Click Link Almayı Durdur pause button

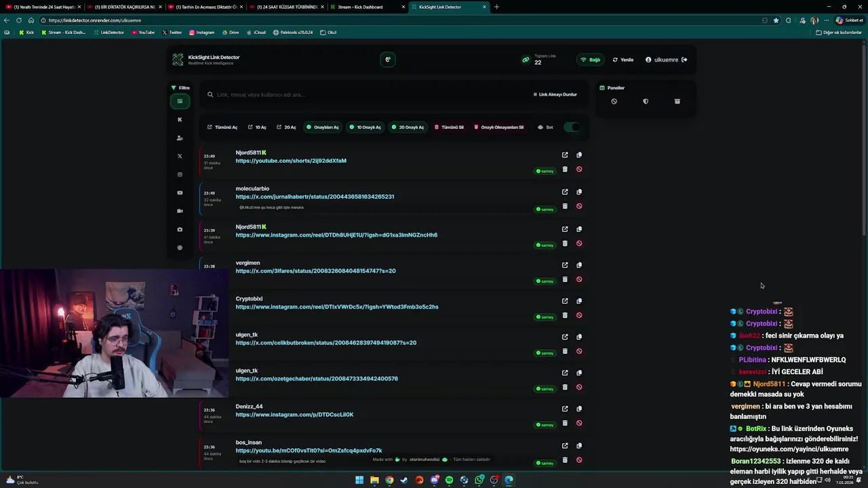point(555,95)
